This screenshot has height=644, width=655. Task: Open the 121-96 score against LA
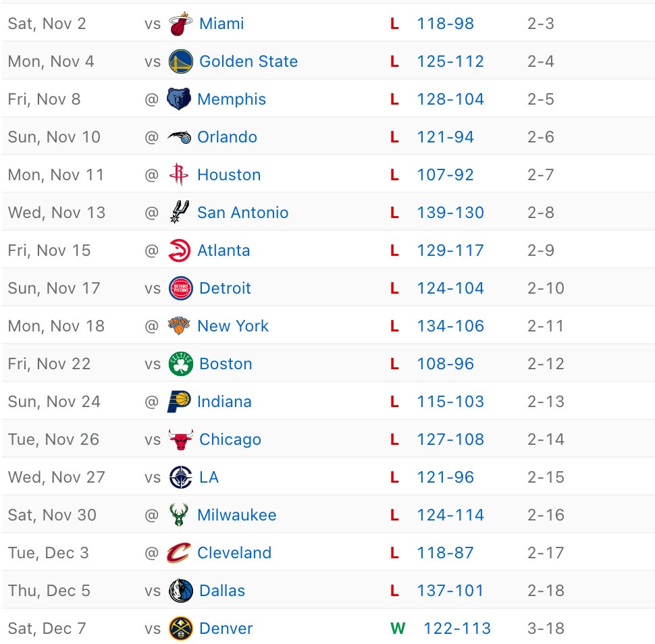445,477
